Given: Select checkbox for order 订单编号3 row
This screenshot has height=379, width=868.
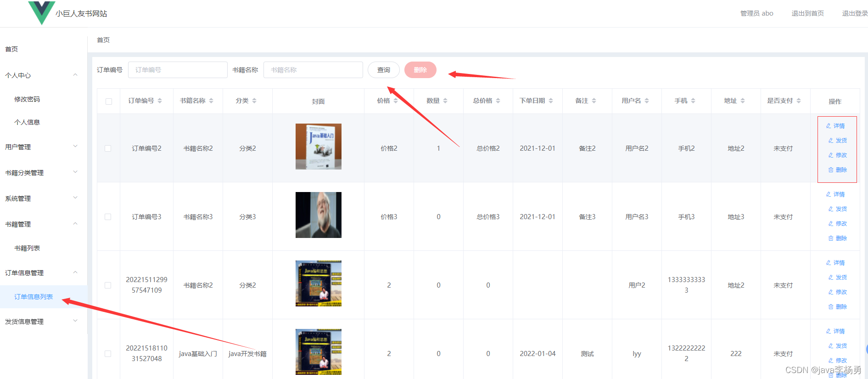Looking at the screenshot, I should coord(108,217).
